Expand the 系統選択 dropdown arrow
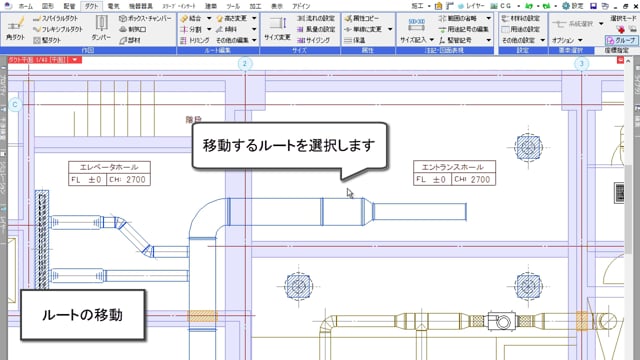 (x=601, y=24)
